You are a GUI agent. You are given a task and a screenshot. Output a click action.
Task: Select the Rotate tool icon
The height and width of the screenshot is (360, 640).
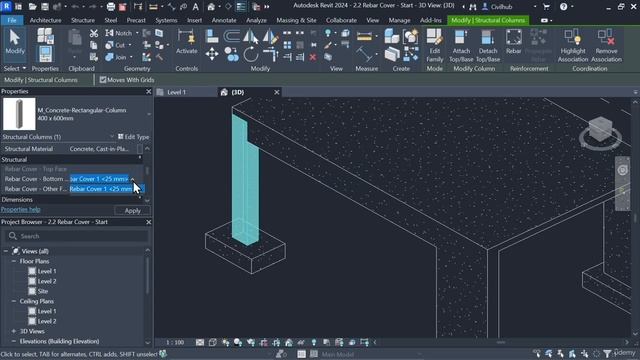coord(251,54)
